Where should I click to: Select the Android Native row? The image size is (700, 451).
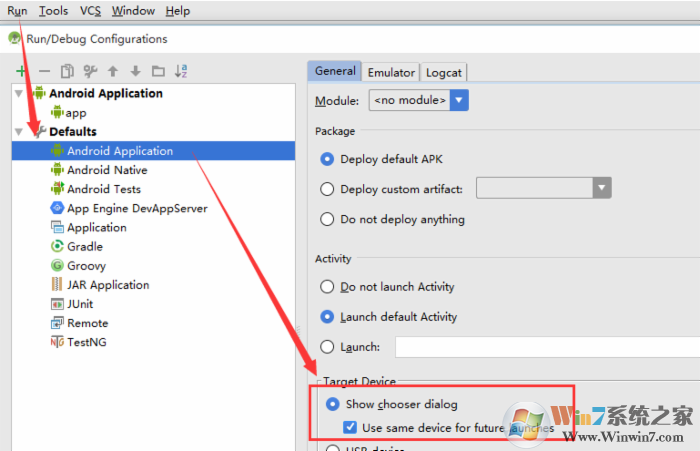[x=154, y=170]
